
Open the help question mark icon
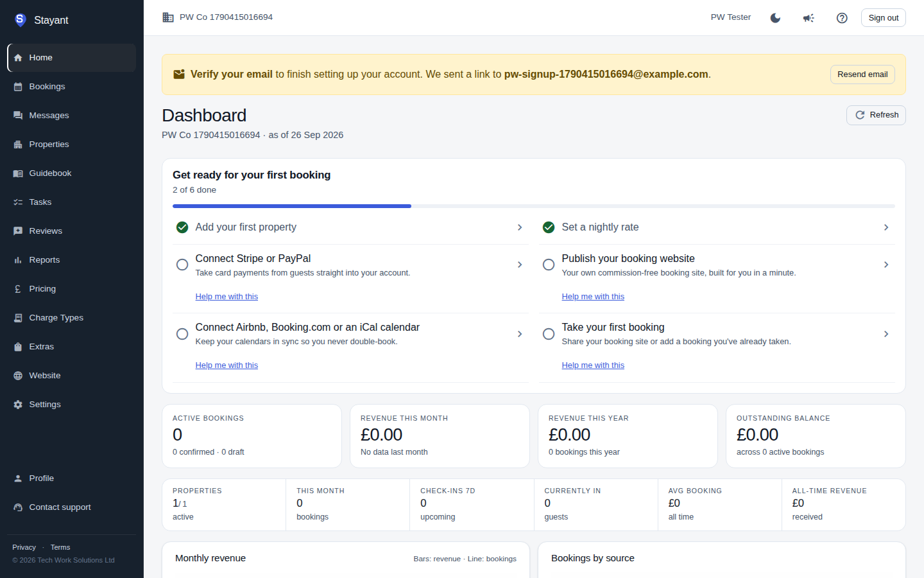pyautogui.click(x=842, y=18)
